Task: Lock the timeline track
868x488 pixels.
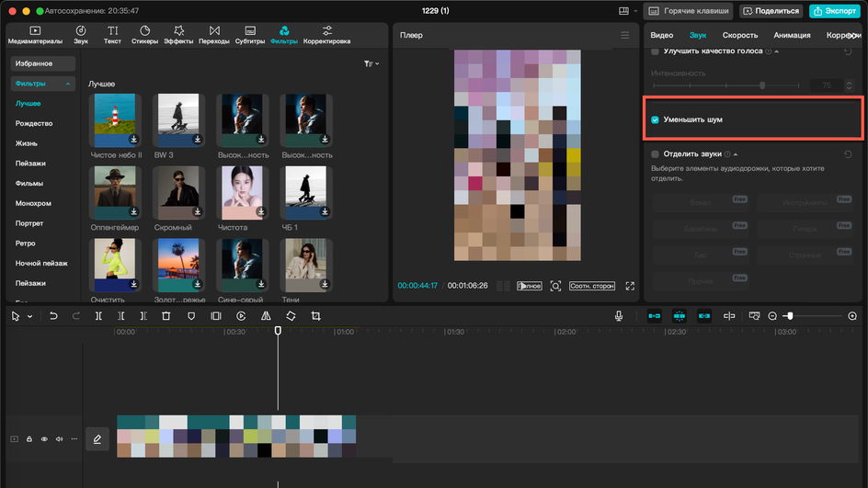Action: [29, 439]
